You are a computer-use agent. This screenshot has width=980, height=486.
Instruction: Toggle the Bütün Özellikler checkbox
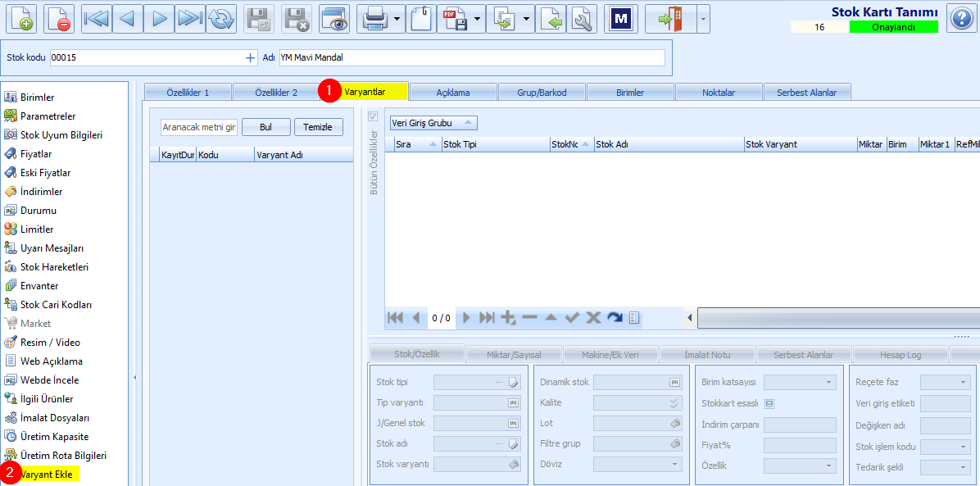pyautogui.click(x=373, y=116)
